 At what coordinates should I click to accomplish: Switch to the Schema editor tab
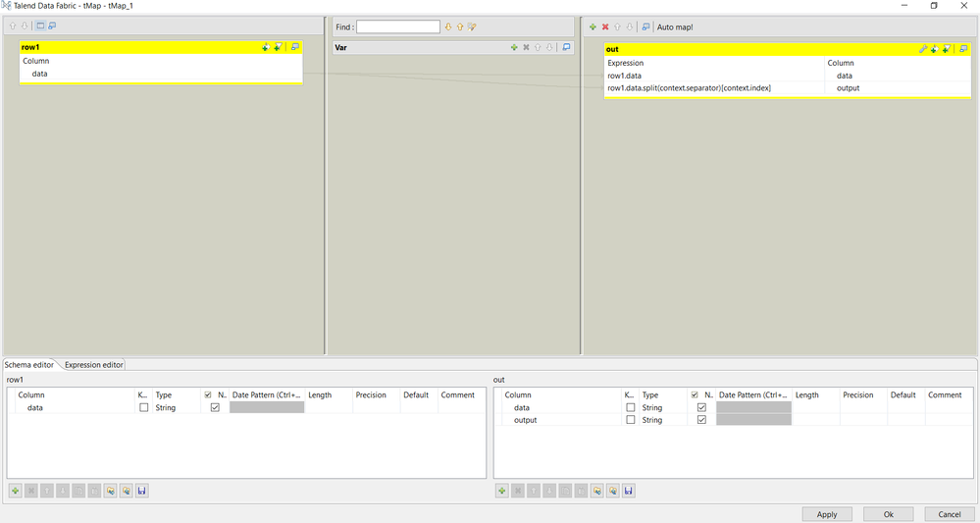(x=29, y=365)
